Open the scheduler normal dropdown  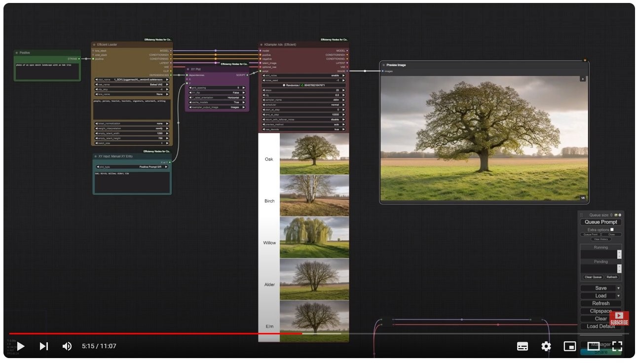[x=303, y=105]
